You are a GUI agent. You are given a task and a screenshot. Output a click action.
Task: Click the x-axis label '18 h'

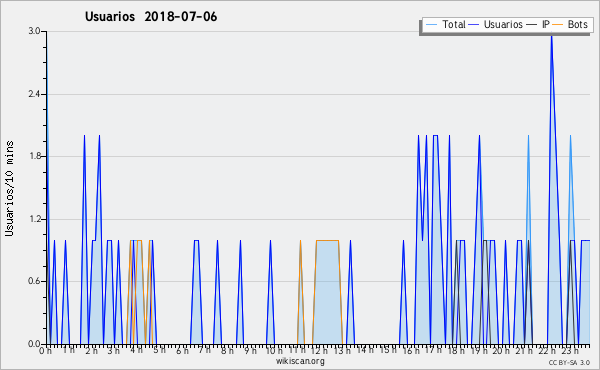[x=456, y=350]
